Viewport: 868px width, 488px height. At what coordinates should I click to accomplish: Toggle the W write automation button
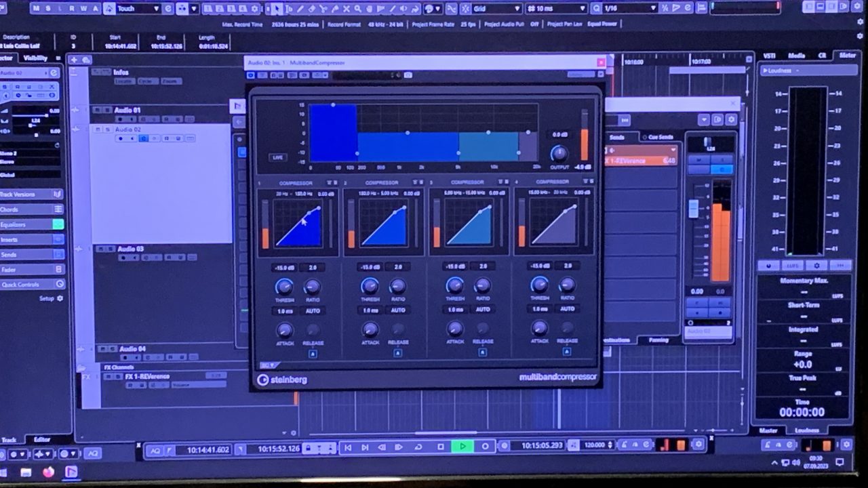tap(84, 8)
